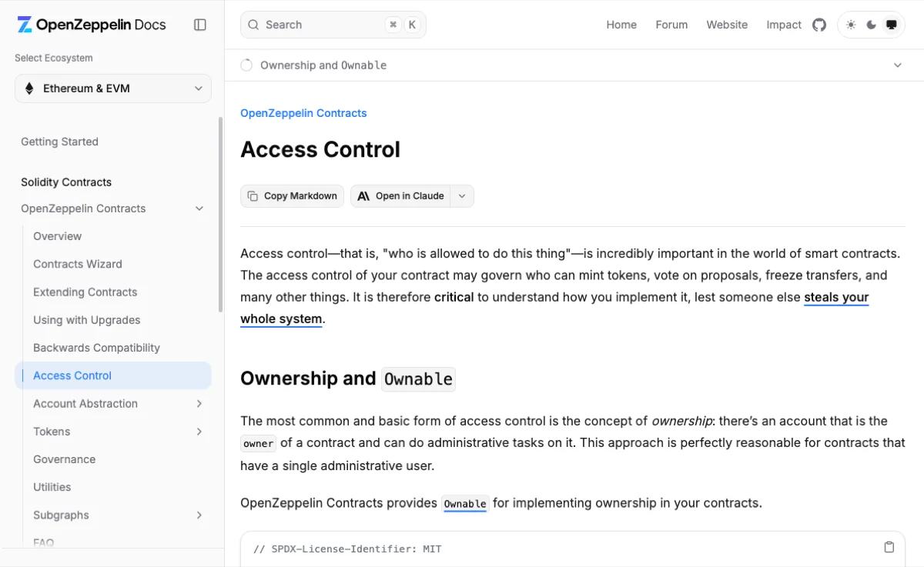The image size is (924, 567).
Task: Click 'Solidity Contracts' section label
Action: pos(66,182)
